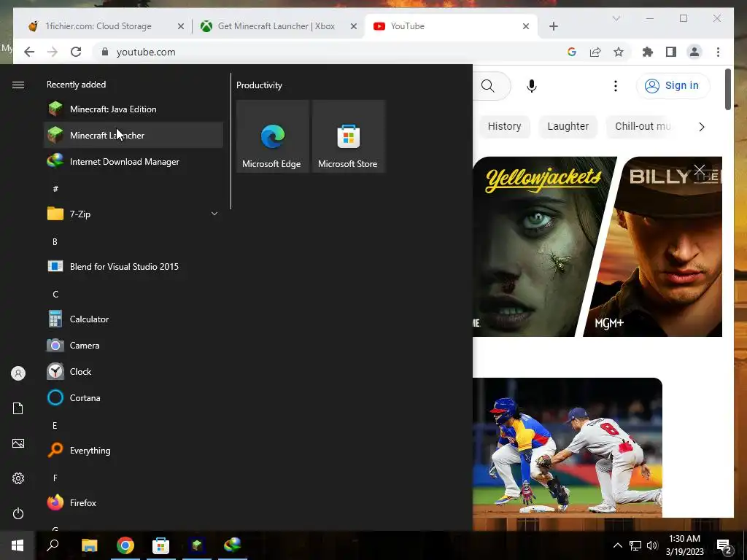Viewport: 747px width, 560px height.
Task: Click the Windows Start button
Action: tap(18, 545)
